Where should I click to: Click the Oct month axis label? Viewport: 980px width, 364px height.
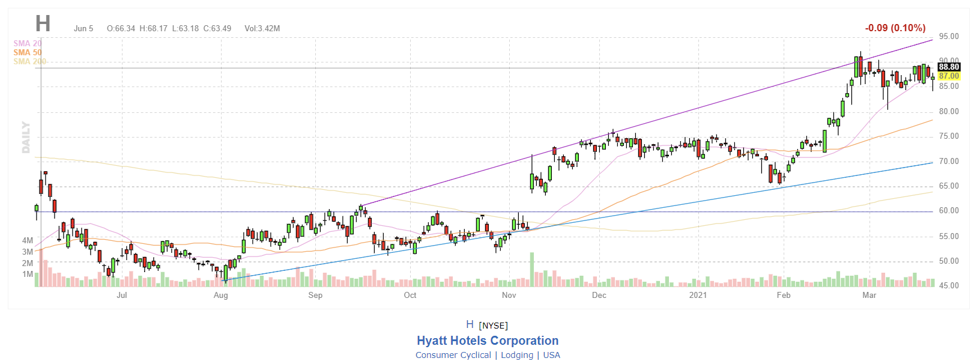410,295
